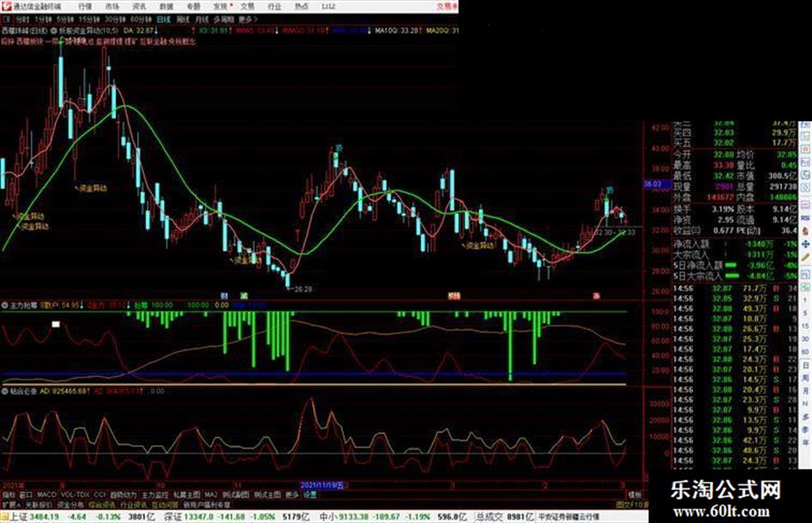Open the 市场 menu
812x523 pixels.
[112, 6]
